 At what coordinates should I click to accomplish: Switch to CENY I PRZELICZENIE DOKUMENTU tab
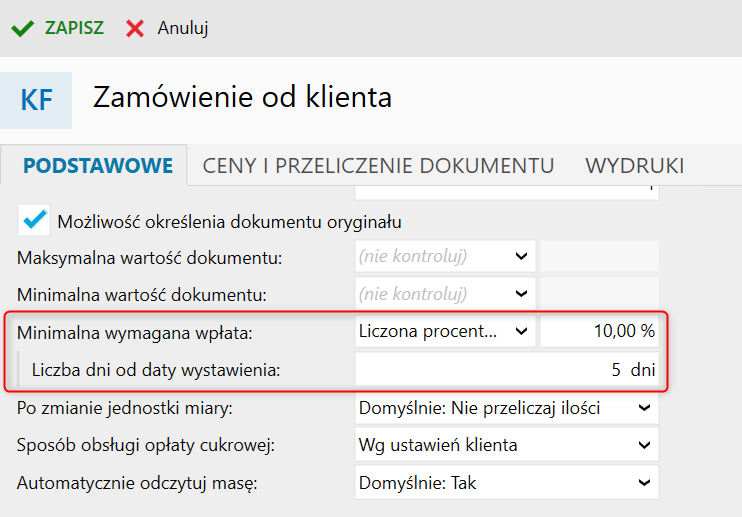378,166
